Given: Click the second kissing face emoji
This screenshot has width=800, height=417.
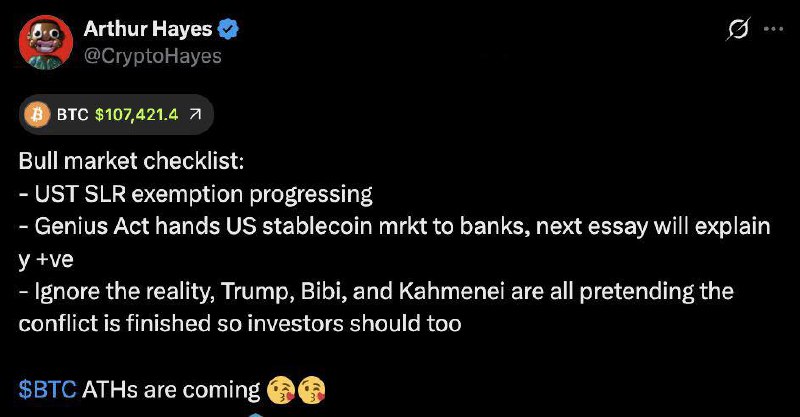Looking at the screenshot, I should [311, 390].
